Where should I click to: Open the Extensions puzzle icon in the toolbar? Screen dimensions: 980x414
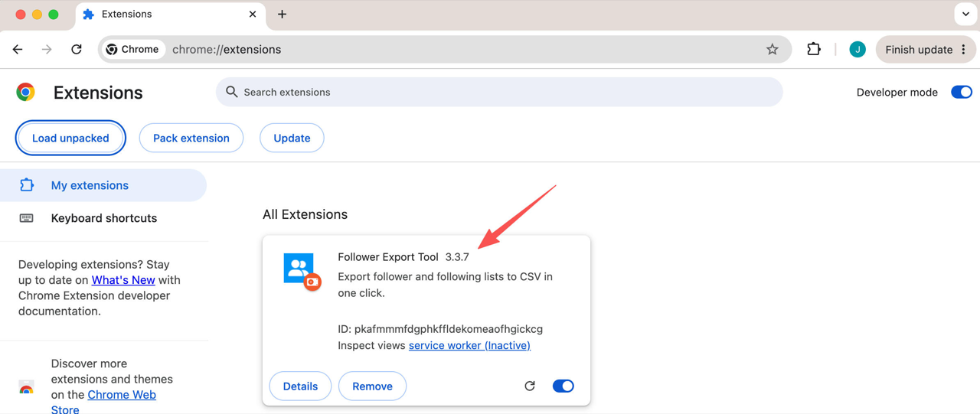click(814, 50)
